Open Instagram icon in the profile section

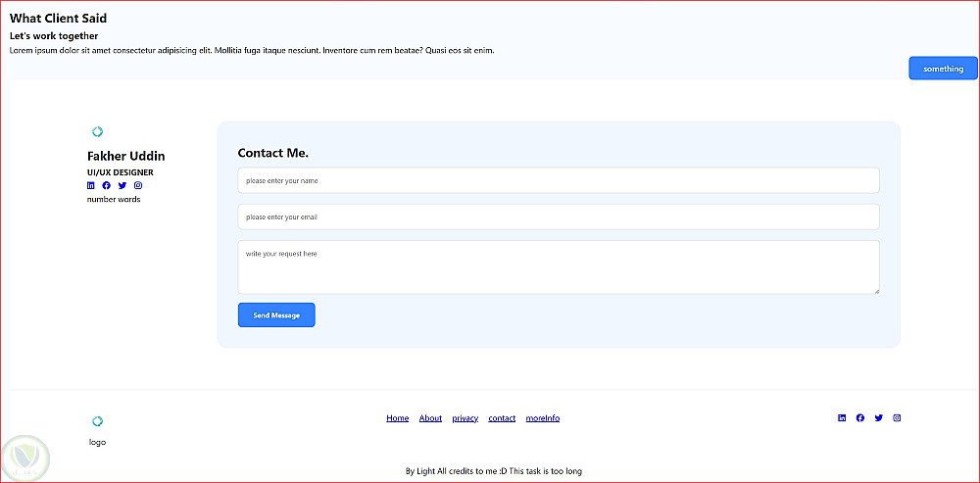pos(138,185)
